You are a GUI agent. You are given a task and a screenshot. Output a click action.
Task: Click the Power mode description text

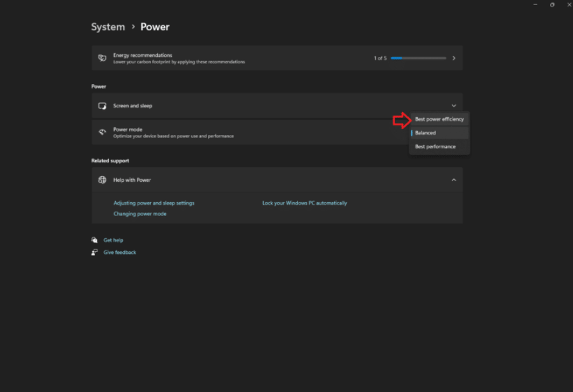pos(173,136)
